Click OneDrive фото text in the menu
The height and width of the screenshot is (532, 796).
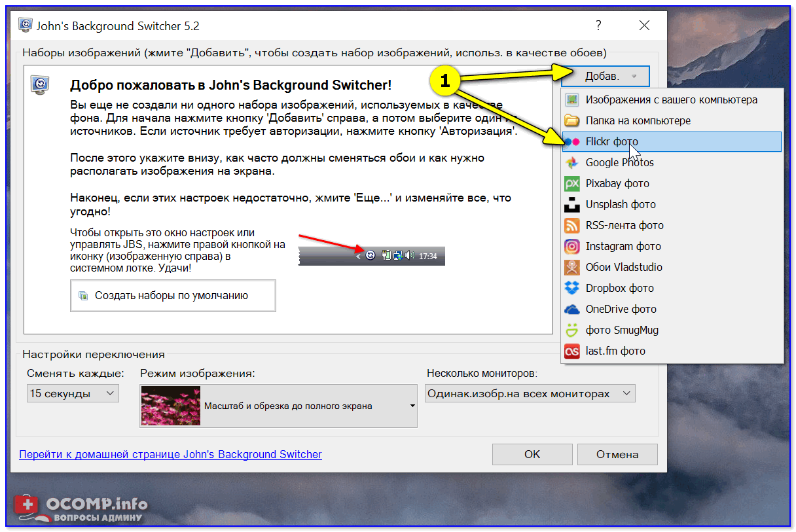pos(621,309)
